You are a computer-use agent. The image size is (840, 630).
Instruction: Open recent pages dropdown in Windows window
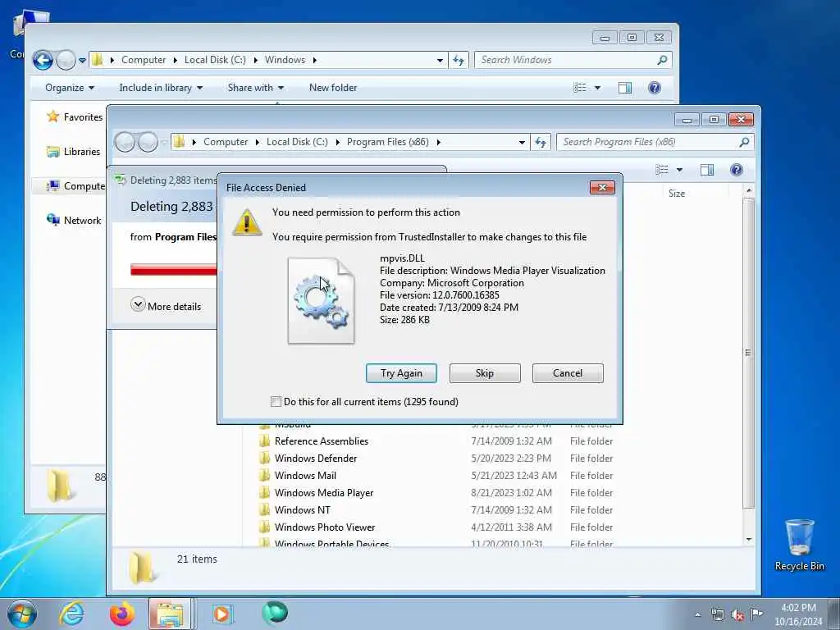(82, 61)
